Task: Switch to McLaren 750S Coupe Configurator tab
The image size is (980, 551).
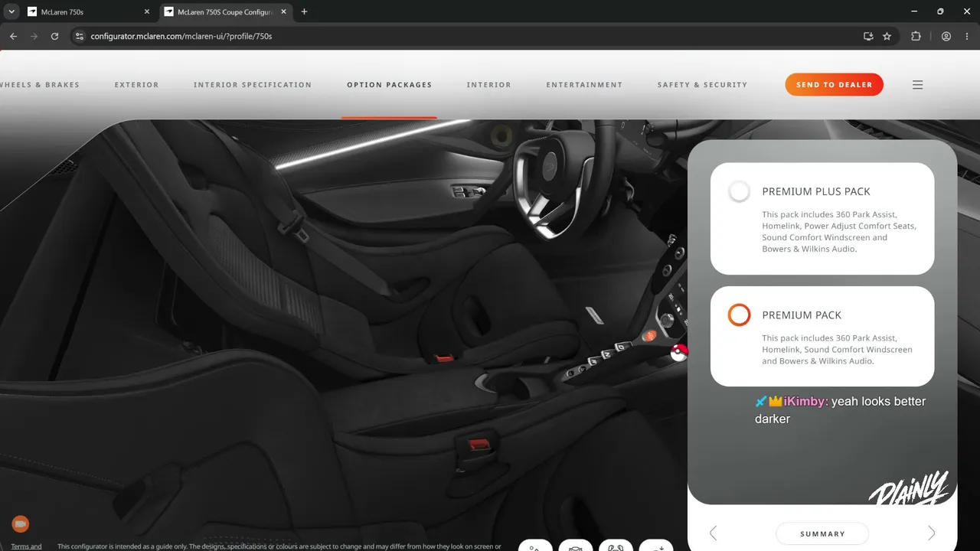Action: pos(224,12)
